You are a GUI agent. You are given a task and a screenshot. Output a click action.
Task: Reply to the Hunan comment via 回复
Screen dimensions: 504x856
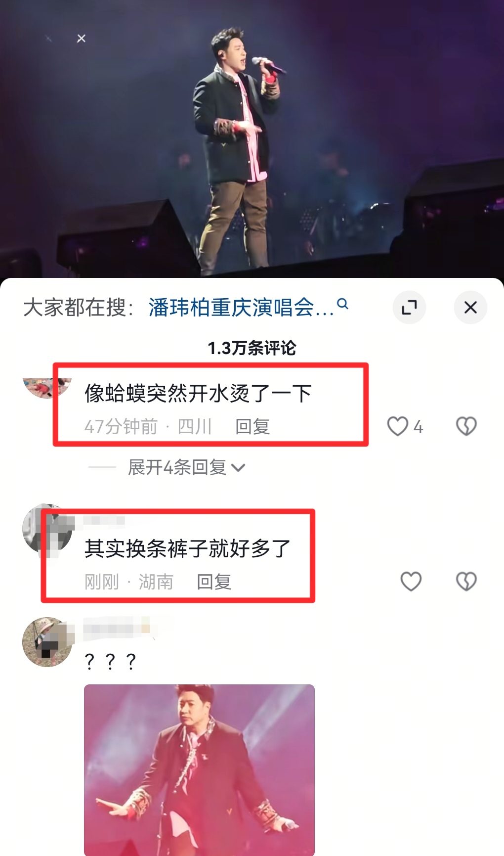(214, 582)
